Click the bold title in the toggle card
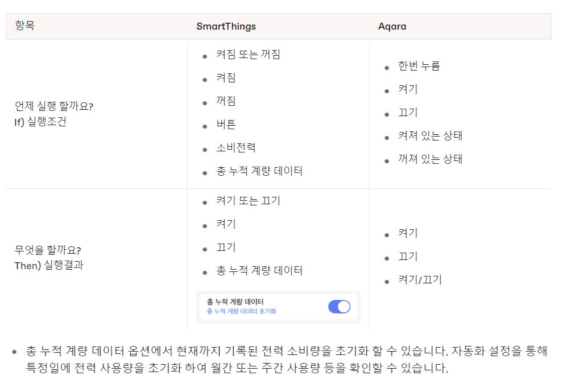The height and width of the screenshot is (392, 571). 235,302
